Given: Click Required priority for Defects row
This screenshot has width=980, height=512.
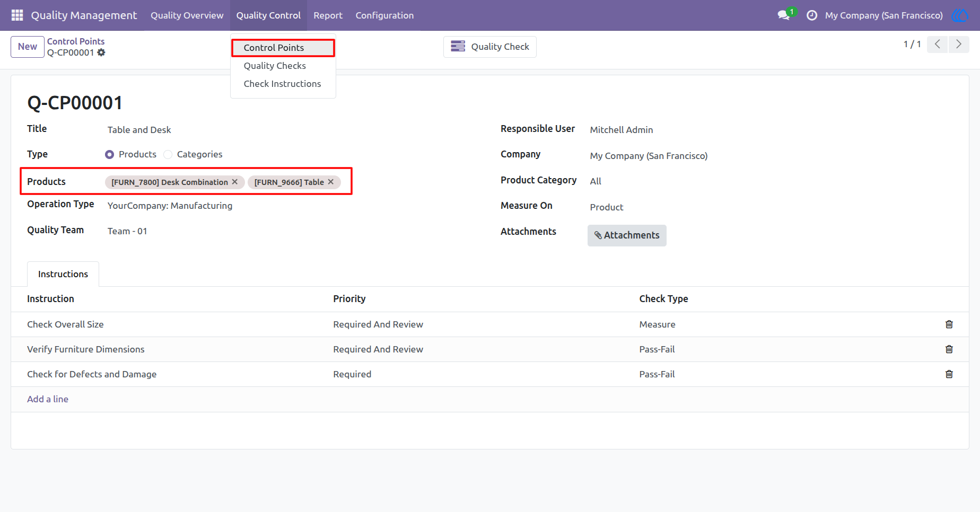Looking at the screenshot, I should point(352,374).
